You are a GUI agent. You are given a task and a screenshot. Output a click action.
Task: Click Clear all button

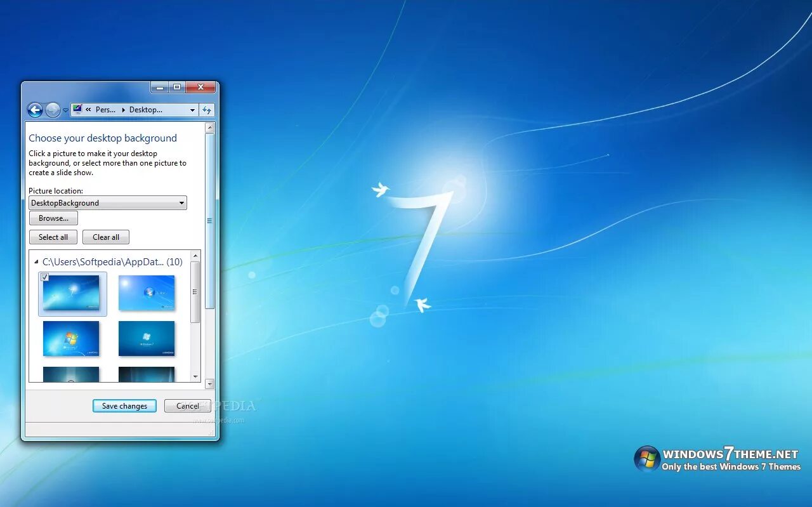[106, 237]
